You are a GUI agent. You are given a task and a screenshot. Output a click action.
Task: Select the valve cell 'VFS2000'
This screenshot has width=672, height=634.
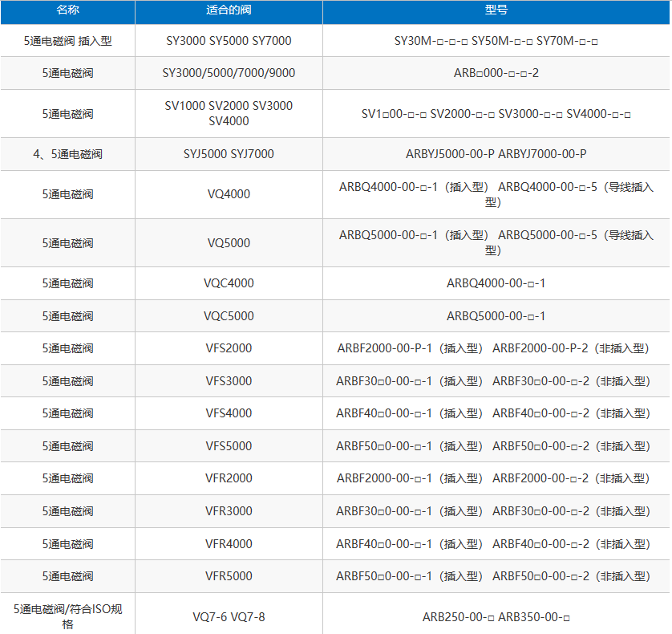coord(229,348)
